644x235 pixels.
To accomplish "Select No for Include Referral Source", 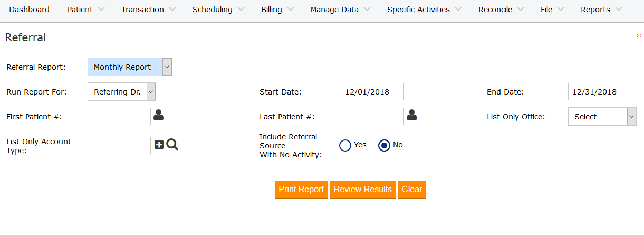I will (x=385, y=145).
